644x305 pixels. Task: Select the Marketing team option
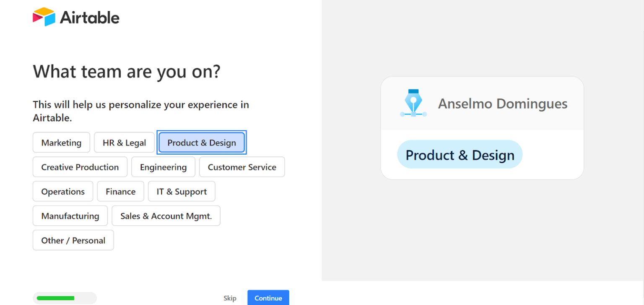[x=61, y=142]
